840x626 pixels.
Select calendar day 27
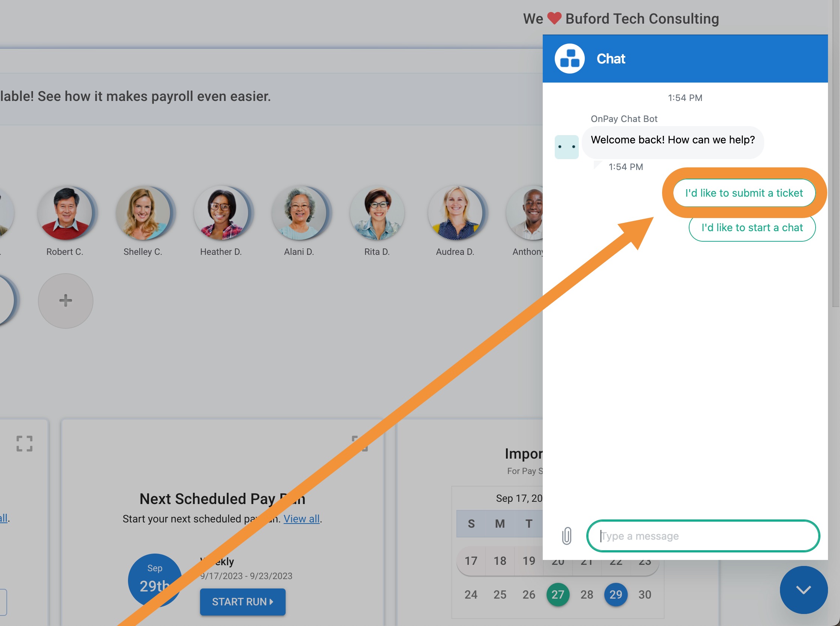click(x=557, y=594)
